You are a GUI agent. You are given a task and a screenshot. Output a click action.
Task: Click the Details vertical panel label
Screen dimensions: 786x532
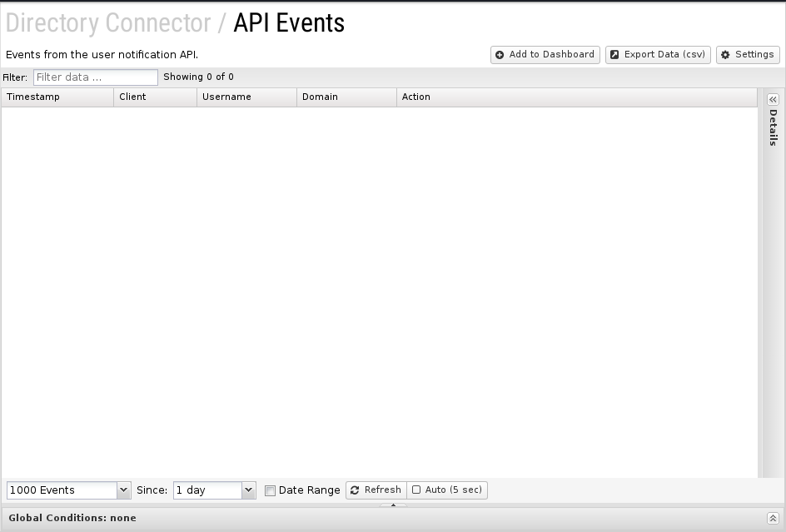point(773,127)
